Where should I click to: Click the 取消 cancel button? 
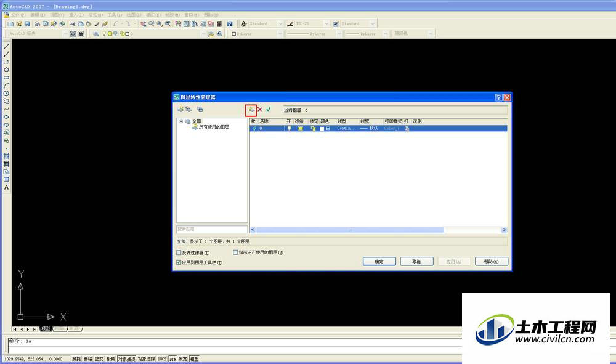click(416, 262)
